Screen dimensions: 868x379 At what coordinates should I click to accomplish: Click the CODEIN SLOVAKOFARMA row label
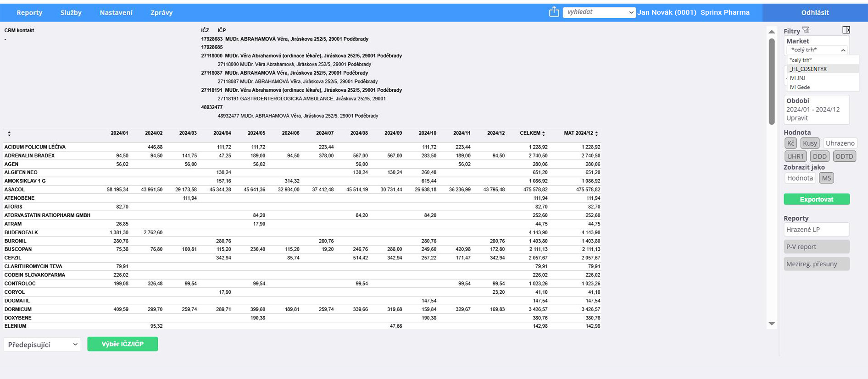[35, 275]
